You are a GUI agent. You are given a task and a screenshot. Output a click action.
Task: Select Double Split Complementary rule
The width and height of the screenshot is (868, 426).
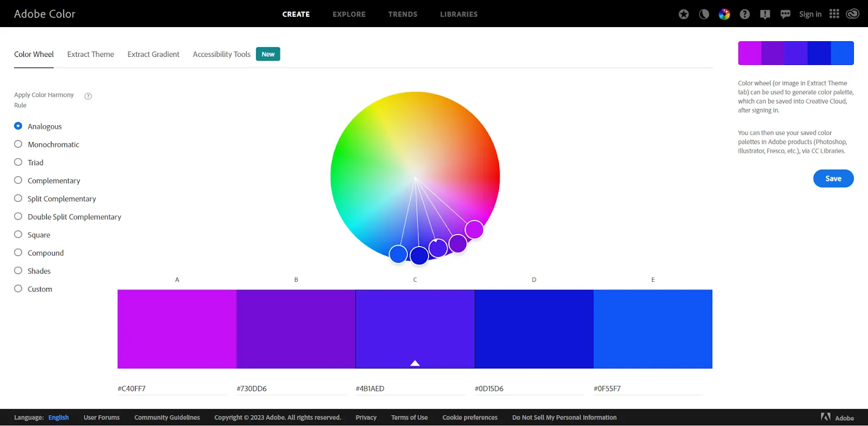[x=68, y=216]
